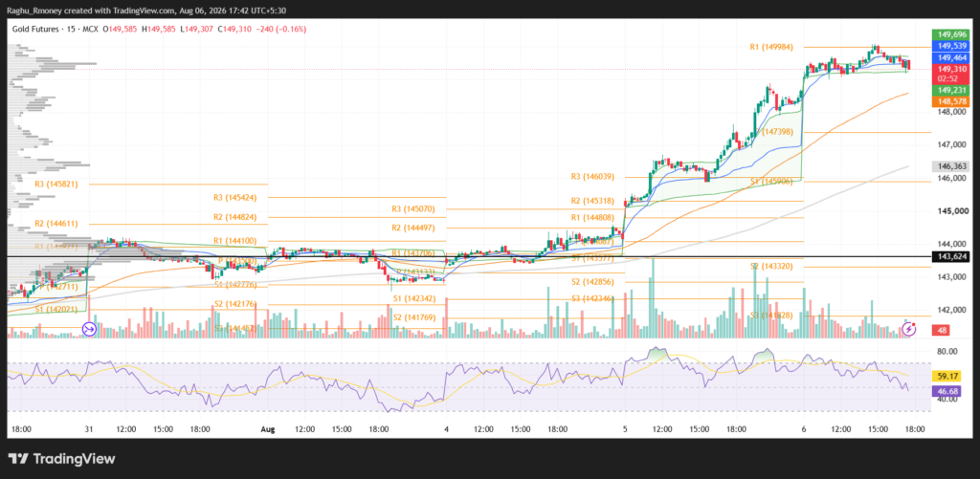Click the C149,310 close value
The image size is (980, 479).
(x=236, y=29)
